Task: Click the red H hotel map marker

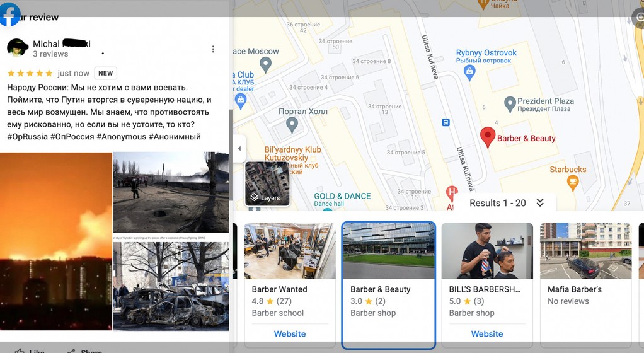Action: coord(452,193)
